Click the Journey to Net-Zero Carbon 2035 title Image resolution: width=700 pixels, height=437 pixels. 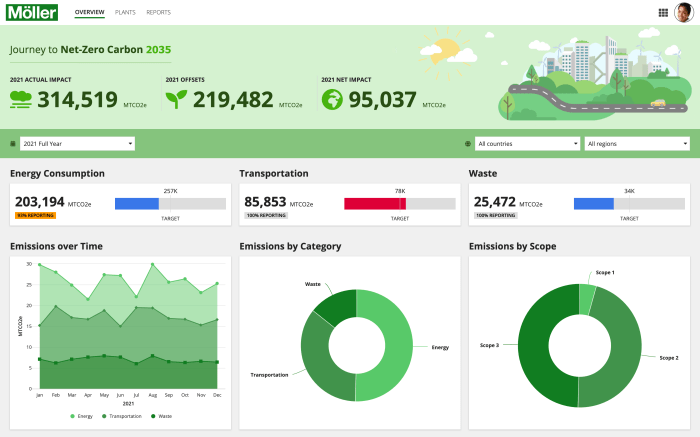90,50
